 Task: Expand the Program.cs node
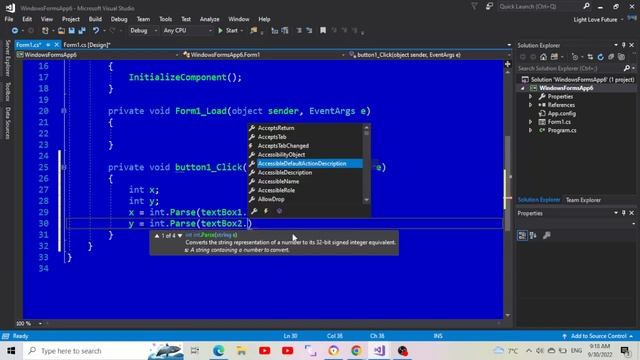(530, 130)
